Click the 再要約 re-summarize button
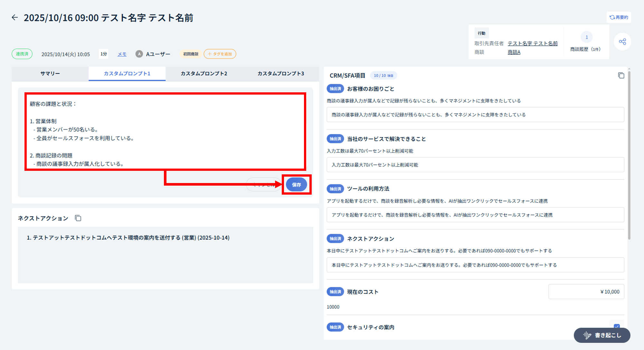The image size is (644, 350). click(619, 17)
